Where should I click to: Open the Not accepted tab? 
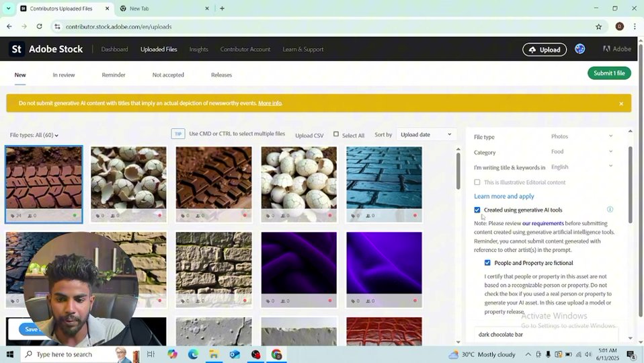pyautogui.click(x=168, y=75)
